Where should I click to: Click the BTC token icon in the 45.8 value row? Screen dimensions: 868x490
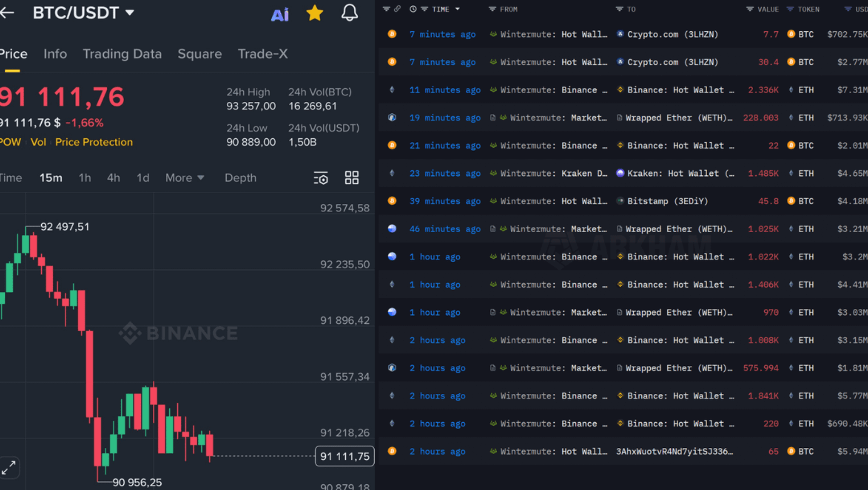(x=791, y=201)
